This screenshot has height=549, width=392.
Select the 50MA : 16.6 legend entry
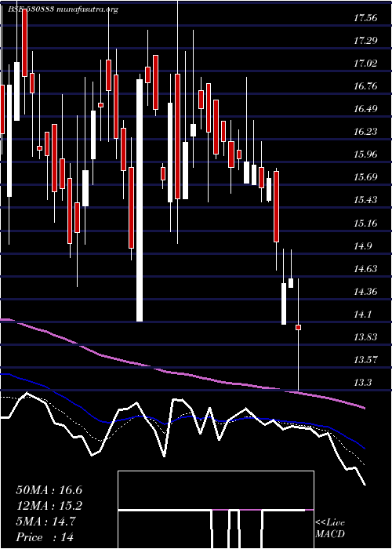(49, 490)
